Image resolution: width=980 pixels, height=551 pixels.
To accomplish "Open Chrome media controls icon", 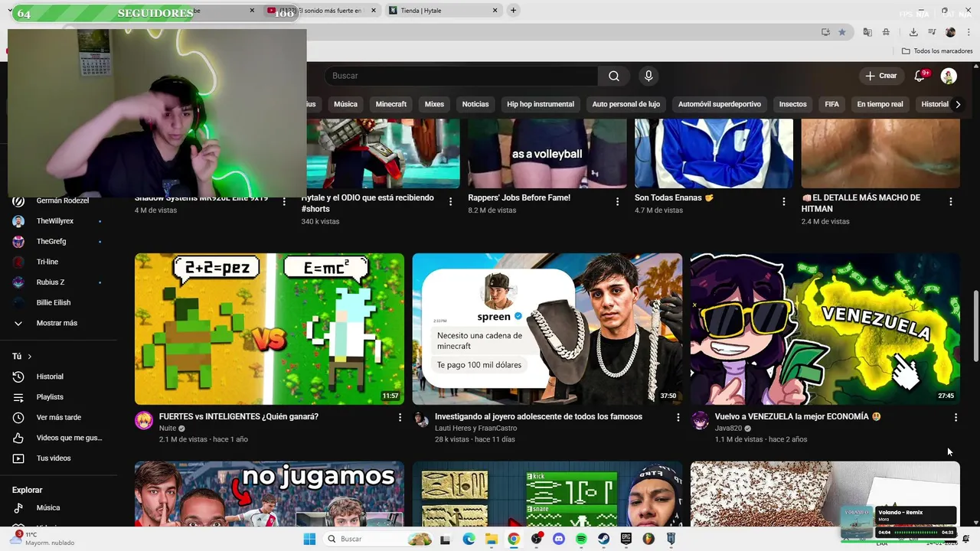I will click(932, 32).
